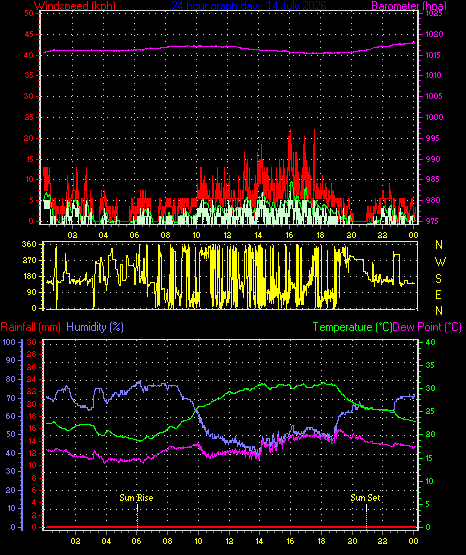Click 35 on the temperature axis

(429, 365)
